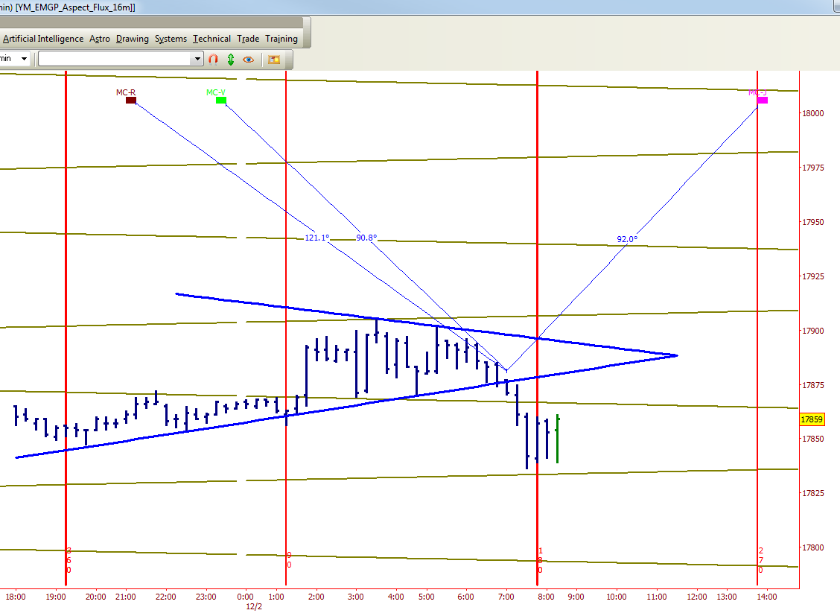Click the 18000 price axis label
Viewport: 840px width, 616px height.
click(x=812, y=113)
